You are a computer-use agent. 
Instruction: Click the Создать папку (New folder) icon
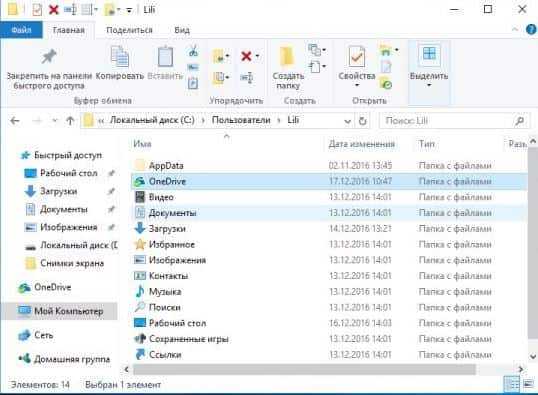[x=287, y=57]
